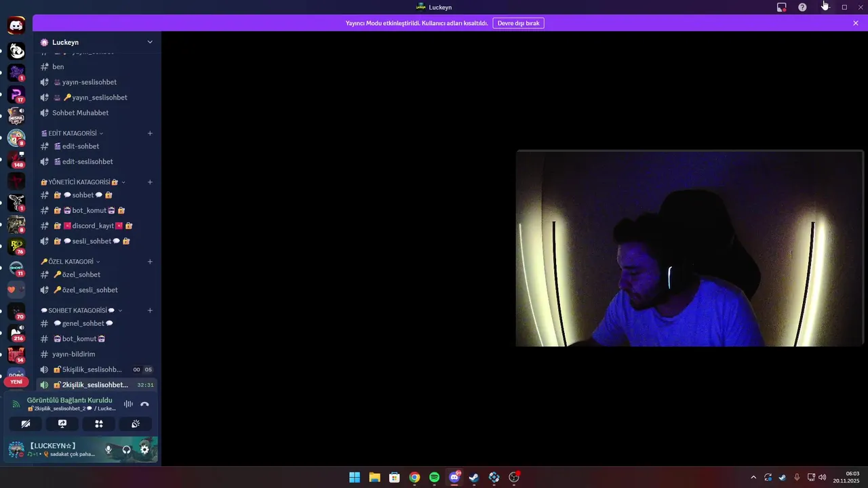Click Görüntülü Bağlantı Kuruldu status text
Image resolution: width=868 pixels, height=488 pixels.
(69, 401)
